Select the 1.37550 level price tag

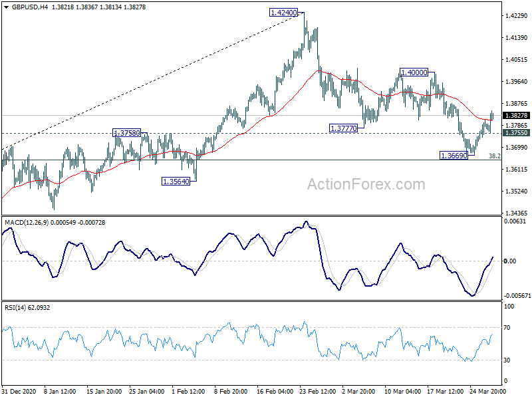(516, 132)
